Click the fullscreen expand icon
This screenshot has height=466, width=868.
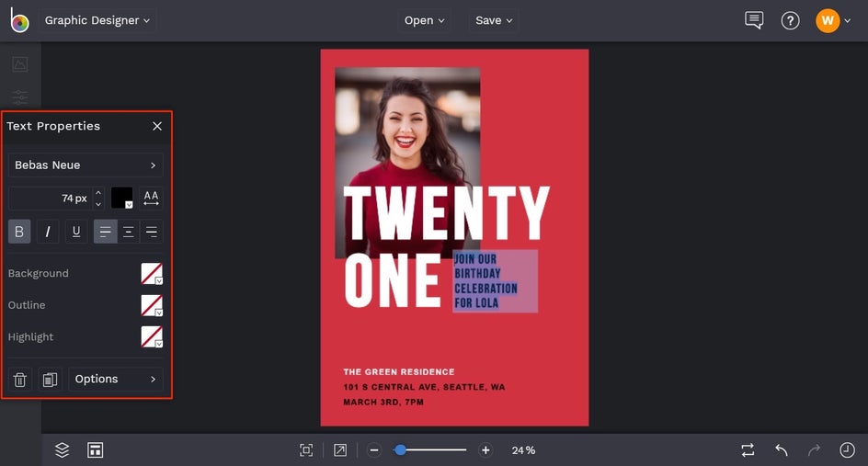click(x=340, y=450)
